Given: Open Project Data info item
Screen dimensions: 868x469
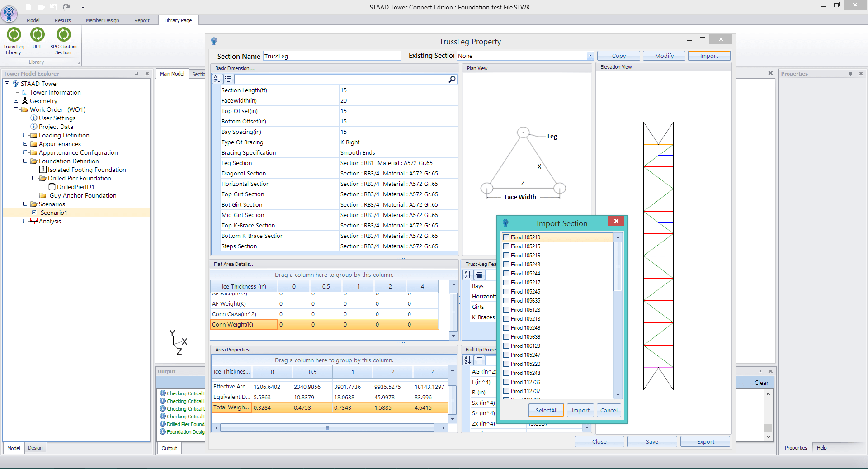Looking at the screenshot, I should 56,127.
